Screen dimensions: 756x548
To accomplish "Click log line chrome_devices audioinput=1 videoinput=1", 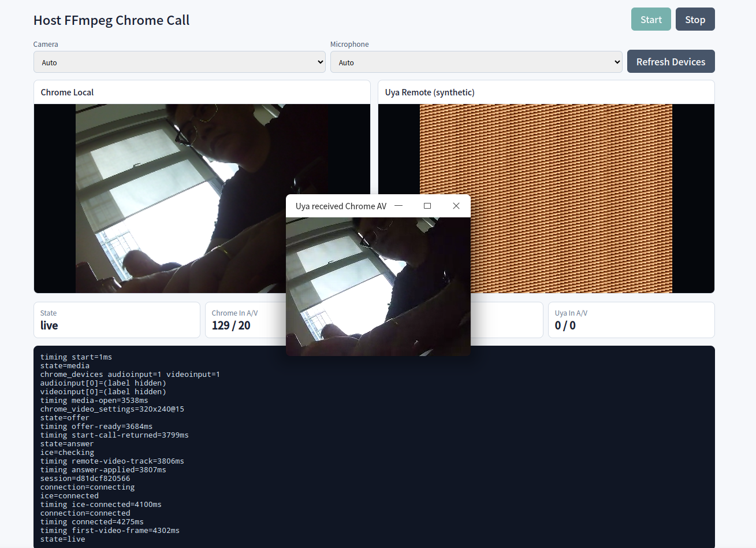I will click(130, 375).
